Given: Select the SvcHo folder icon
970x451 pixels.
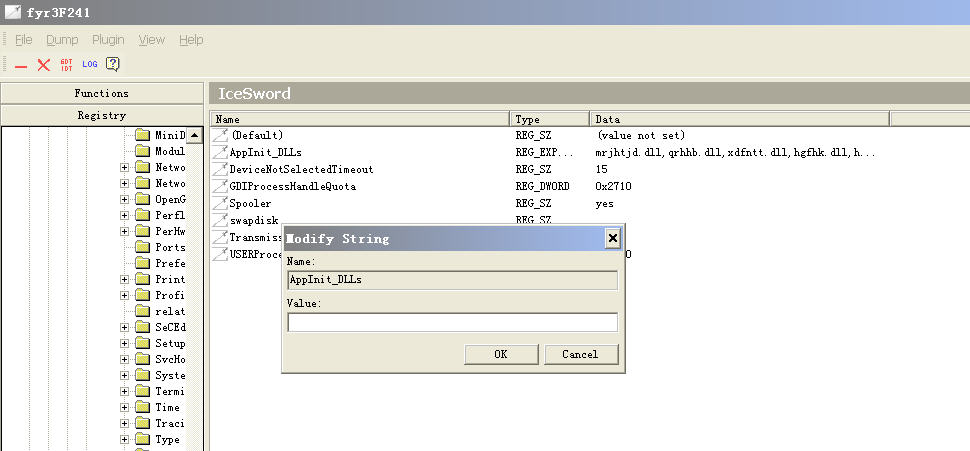Looking at the screenshot, I should click(x=143, y=359).
